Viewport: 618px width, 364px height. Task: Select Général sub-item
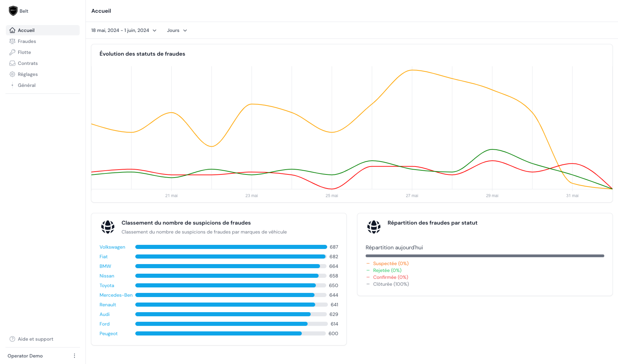coord(43,85)
